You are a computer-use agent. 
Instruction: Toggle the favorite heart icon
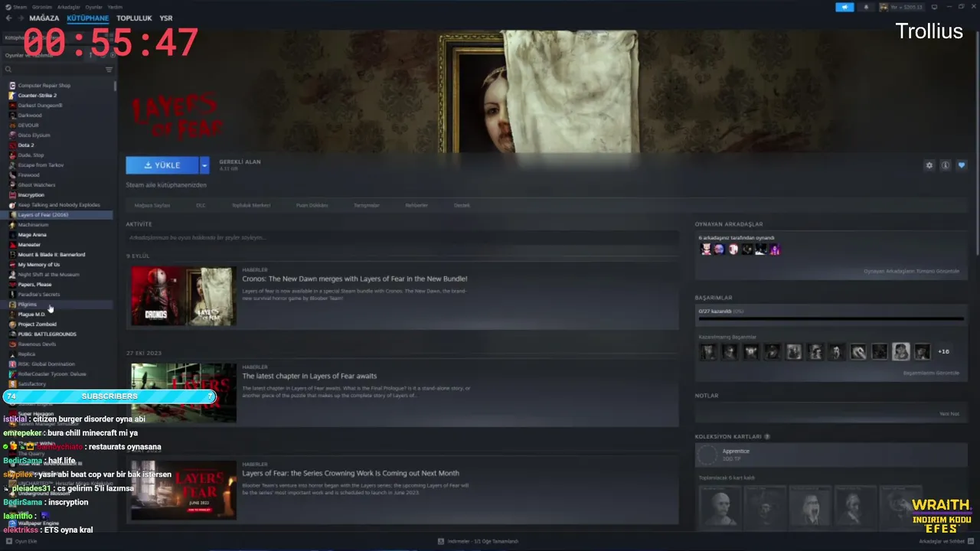962,165
